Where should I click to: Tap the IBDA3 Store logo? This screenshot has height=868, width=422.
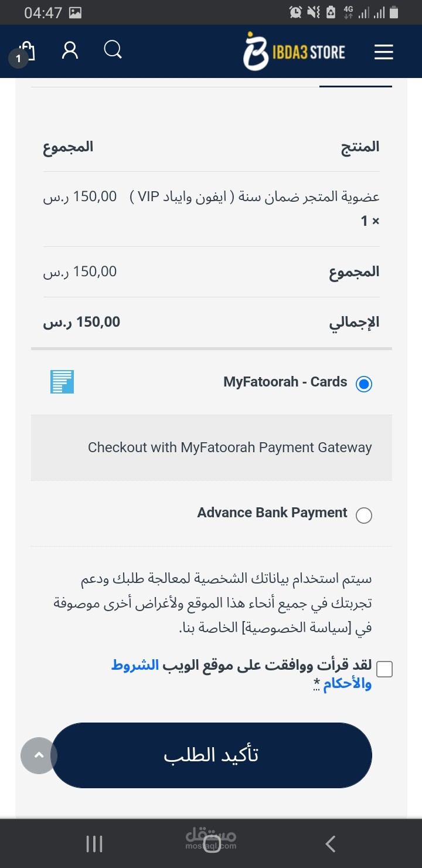click(294, 52)
